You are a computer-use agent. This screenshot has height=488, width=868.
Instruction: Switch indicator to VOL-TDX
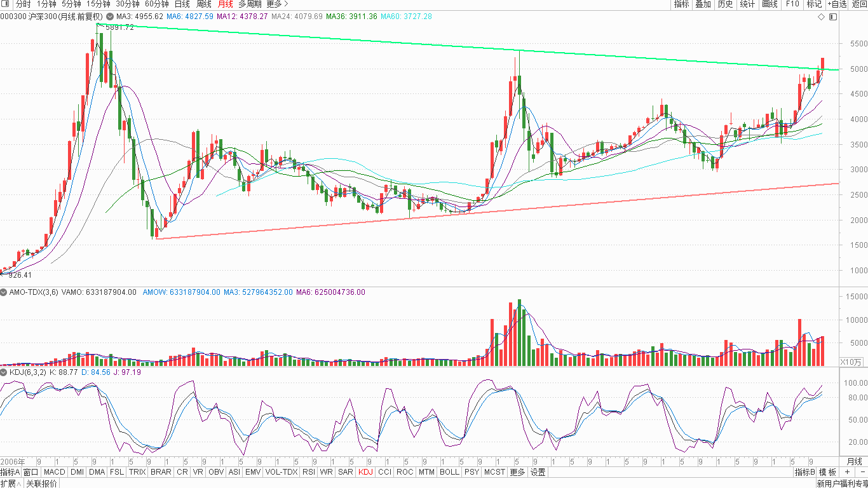[281, 472]
